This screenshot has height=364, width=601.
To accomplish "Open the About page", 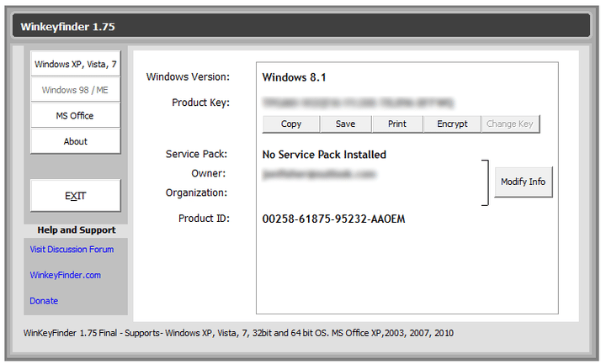I will [x=76, y=141].
